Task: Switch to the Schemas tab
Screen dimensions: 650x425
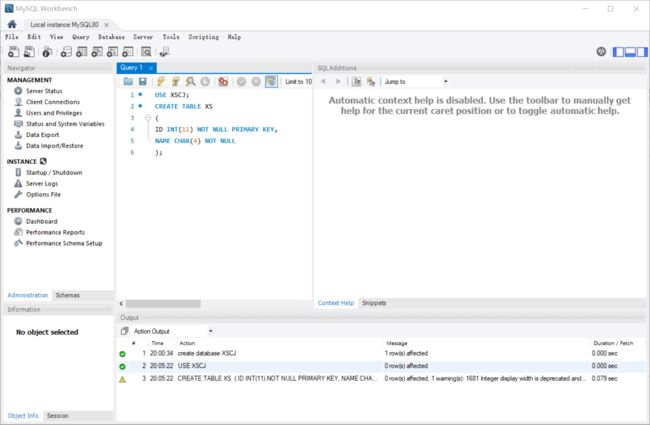Action: click(68, 295)
